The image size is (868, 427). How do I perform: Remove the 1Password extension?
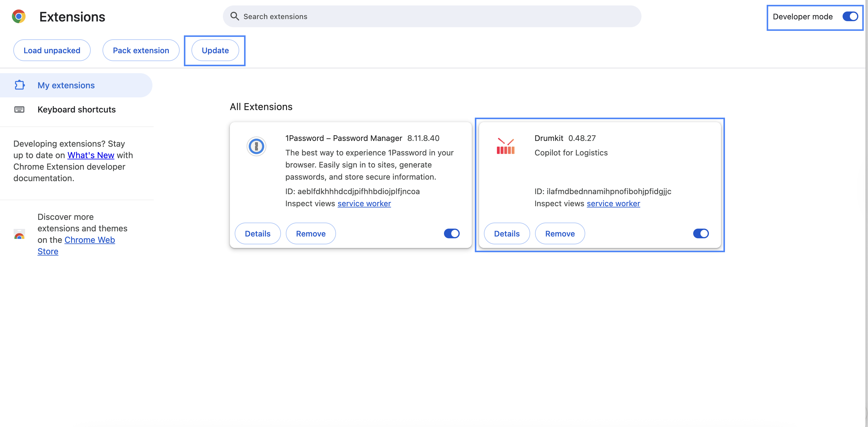tap(311, 233)
